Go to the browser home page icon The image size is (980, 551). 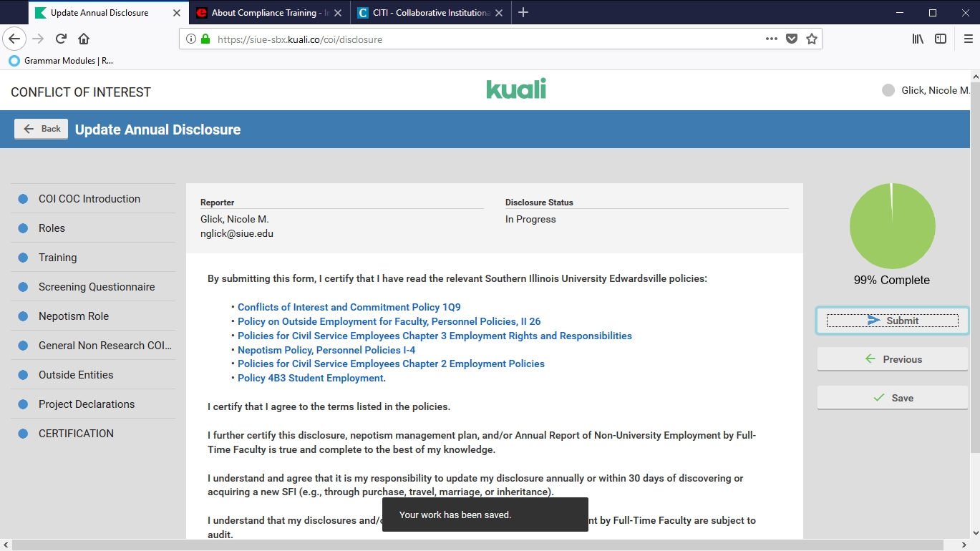[84, 39]
